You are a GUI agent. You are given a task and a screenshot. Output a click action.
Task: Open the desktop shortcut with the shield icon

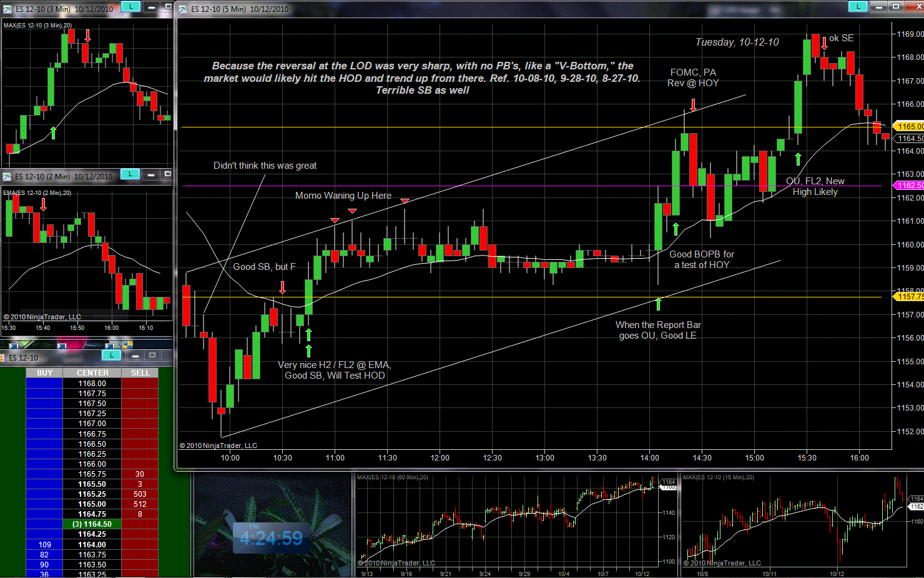tap(126, 344)
